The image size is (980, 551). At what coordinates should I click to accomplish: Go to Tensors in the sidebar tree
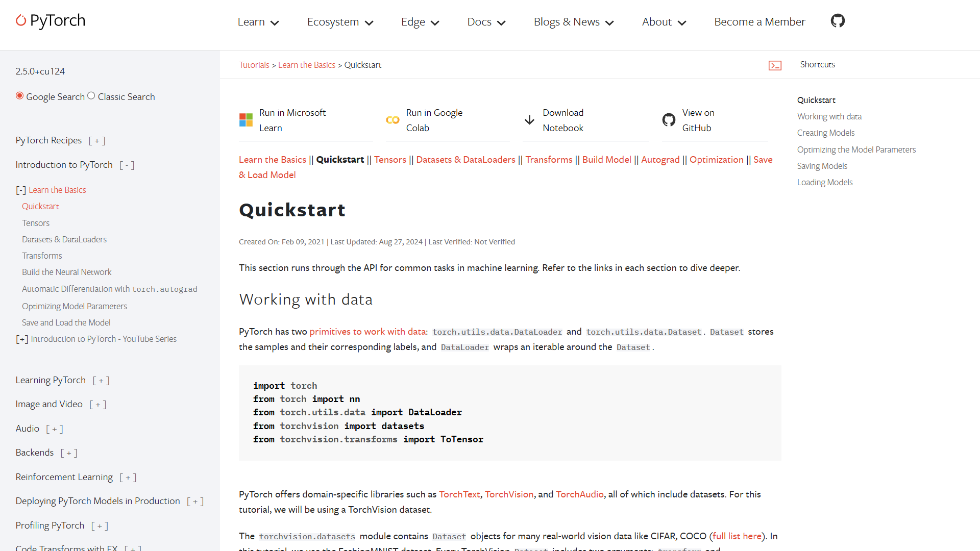pos(36,223)
